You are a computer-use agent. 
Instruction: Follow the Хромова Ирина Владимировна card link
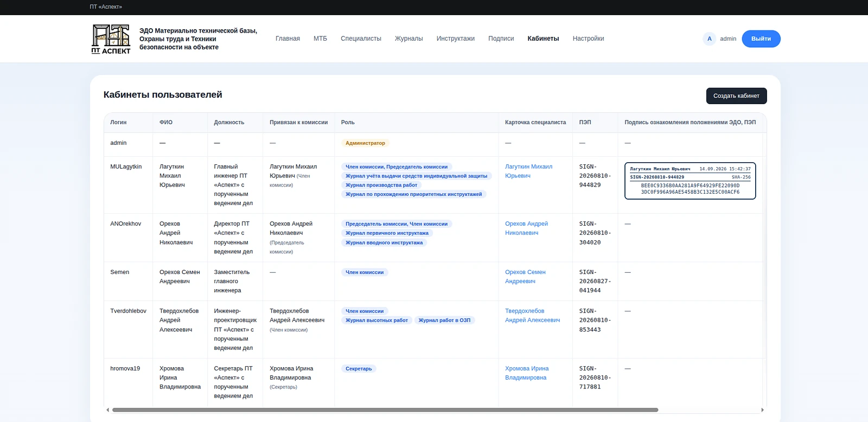click(526, 373)
